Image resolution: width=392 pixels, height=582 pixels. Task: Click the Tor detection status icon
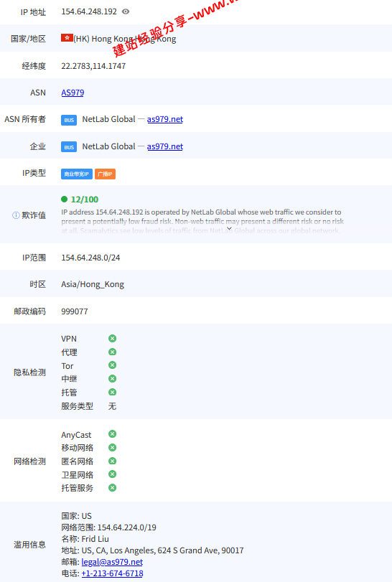coord(113,365)
